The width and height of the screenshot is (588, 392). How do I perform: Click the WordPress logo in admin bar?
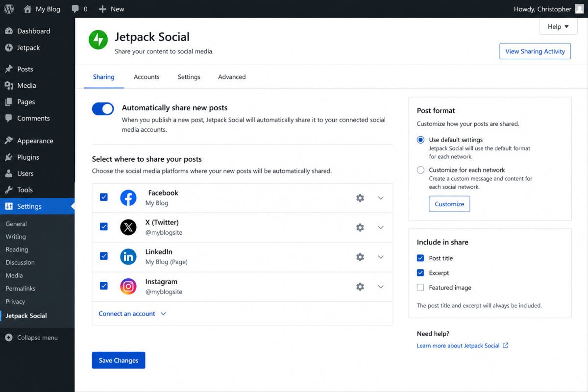click(x=9, y=9)
